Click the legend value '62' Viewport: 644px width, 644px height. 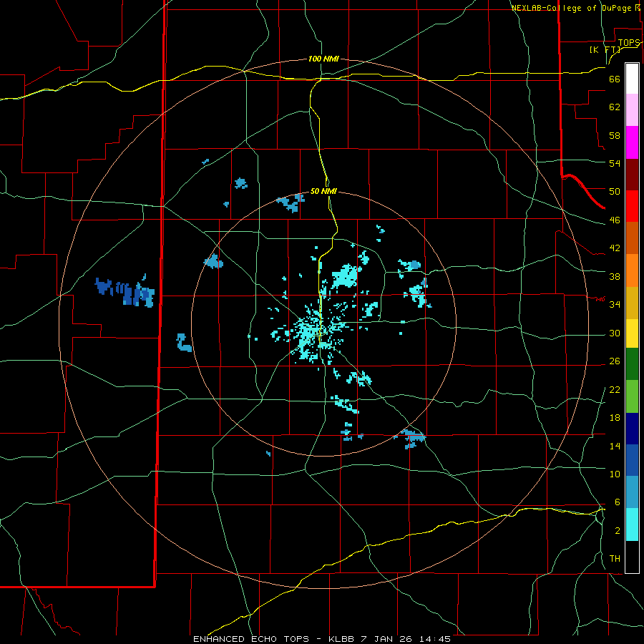tap(615, 107)
